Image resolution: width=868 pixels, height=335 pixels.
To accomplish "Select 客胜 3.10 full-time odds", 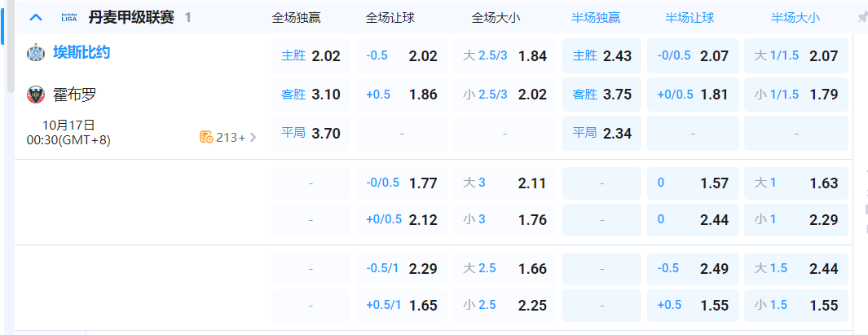I will (311, 95).
